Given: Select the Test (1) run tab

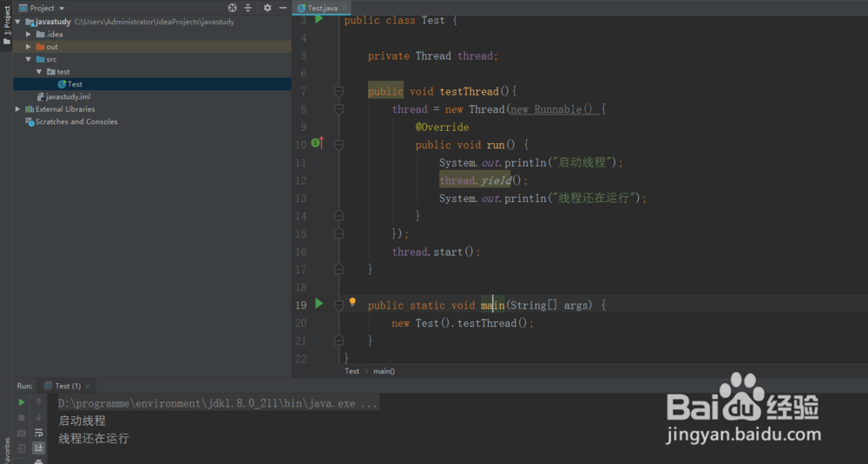Looking at the screenshot, I should click(68, 385).
